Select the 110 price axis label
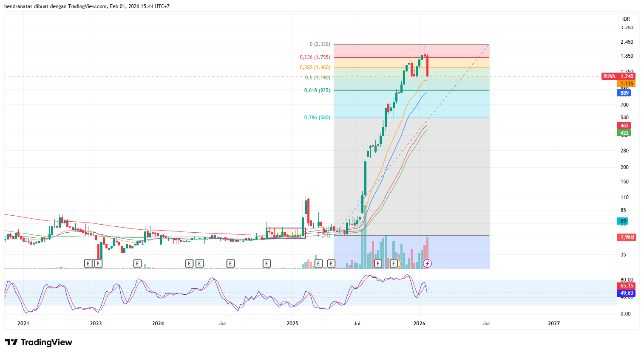The image size is (644, 355). (x=624, y=197)
